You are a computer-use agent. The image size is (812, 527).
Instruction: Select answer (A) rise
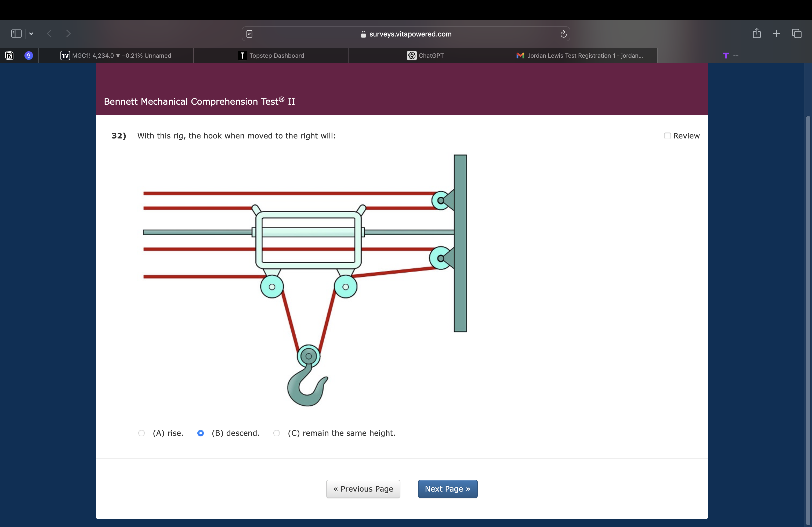click(x=142, y=433)
